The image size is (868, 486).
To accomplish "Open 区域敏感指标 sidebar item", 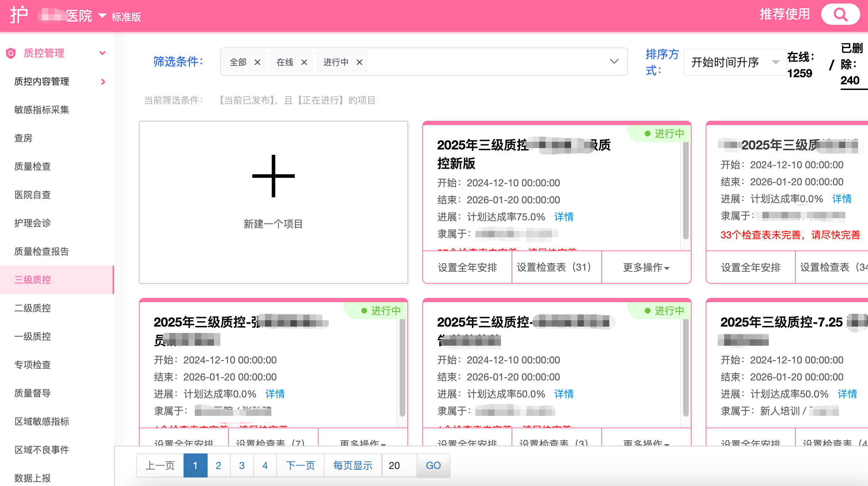I will click(x=41, y=422).
